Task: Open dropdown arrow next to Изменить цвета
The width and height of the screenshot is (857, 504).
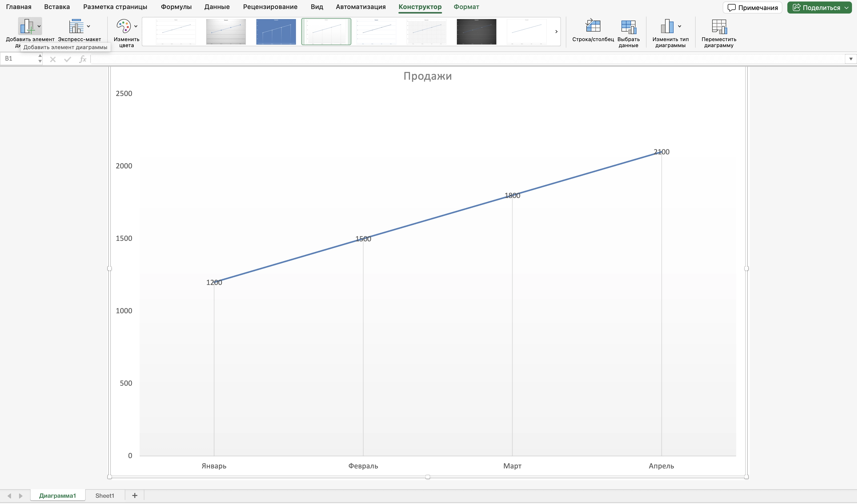Action: click(x=136, y=26)
